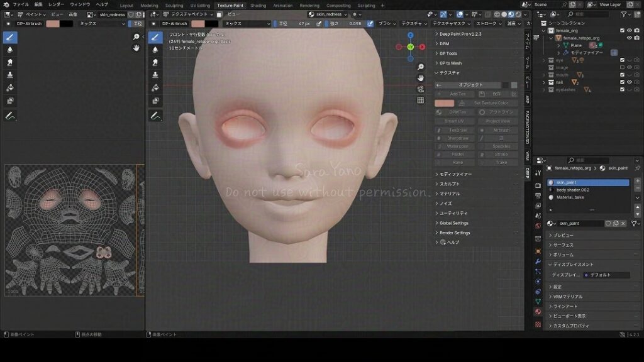
Task: Click the pan hand icon in image editor
Action: pos(136,48)
